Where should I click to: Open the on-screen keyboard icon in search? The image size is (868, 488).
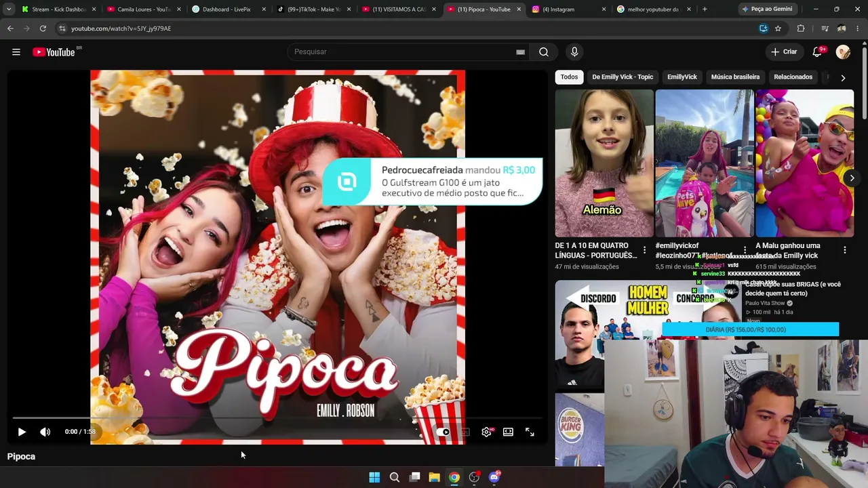click(x=520, y=52)
